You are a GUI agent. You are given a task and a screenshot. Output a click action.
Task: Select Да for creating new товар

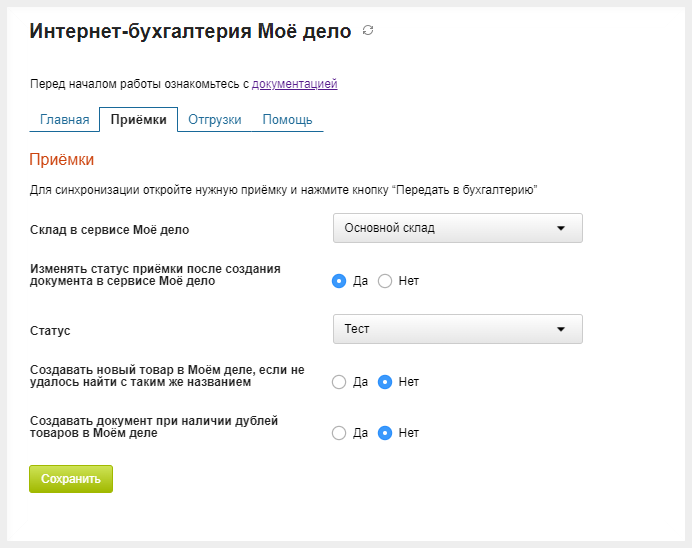point(339,382)
